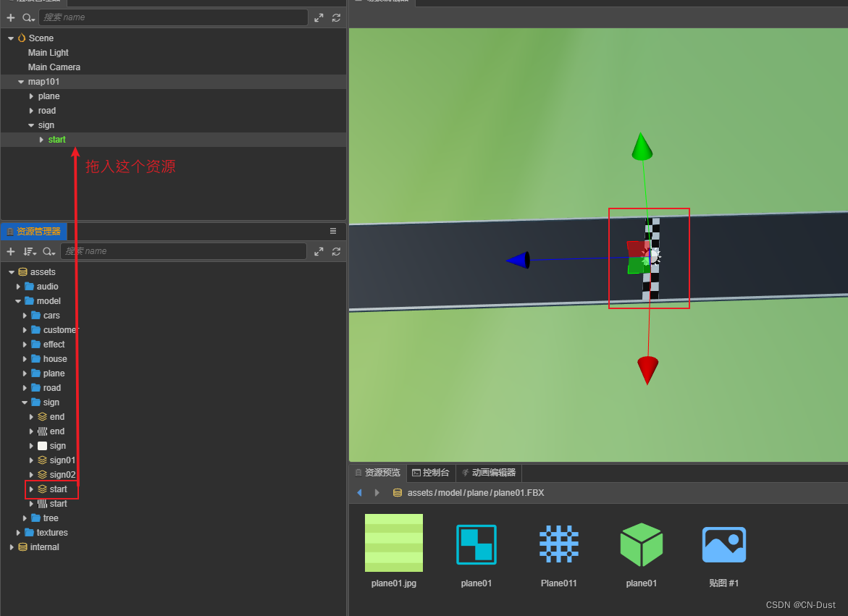
Task: Switch to the 资源管理器 tab
Action: (x=34, y=231)
